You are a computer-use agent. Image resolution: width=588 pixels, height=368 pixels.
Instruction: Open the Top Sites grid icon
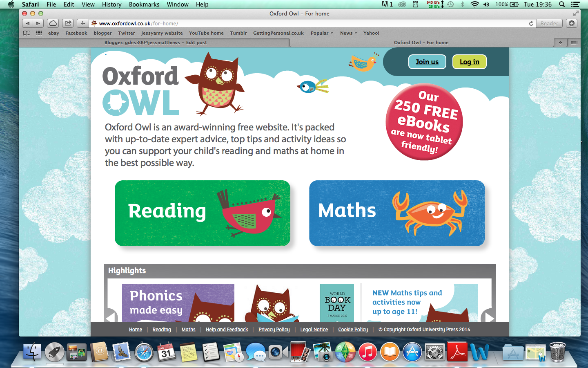click(39, 33)
